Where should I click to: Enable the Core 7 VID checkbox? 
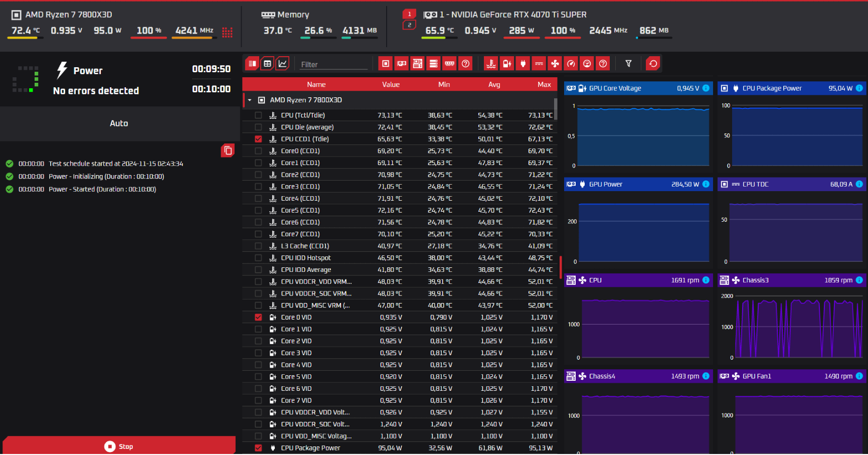(258, 400)
